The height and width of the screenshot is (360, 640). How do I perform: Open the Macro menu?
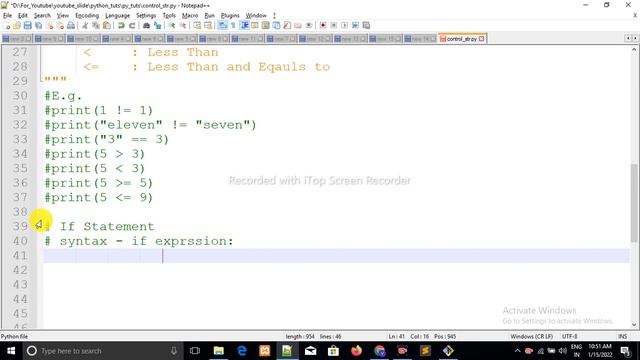pyautogui.click(x=190, y=16)
